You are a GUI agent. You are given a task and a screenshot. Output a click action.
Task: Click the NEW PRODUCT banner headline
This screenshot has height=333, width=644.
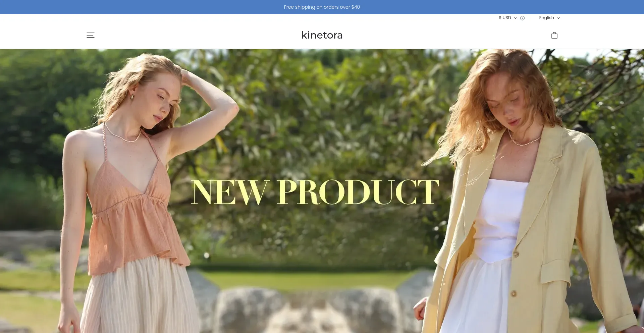point(315,192)
